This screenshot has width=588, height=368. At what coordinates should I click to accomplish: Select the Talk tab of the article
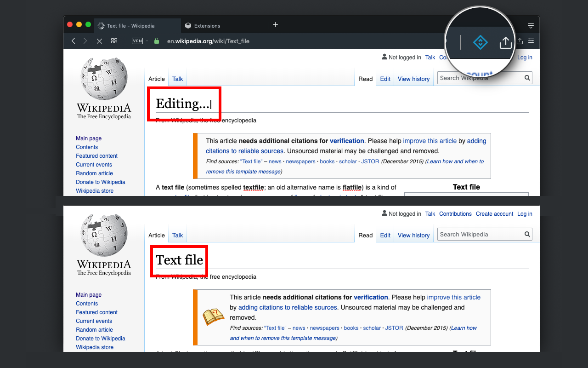tap(177, 79)
